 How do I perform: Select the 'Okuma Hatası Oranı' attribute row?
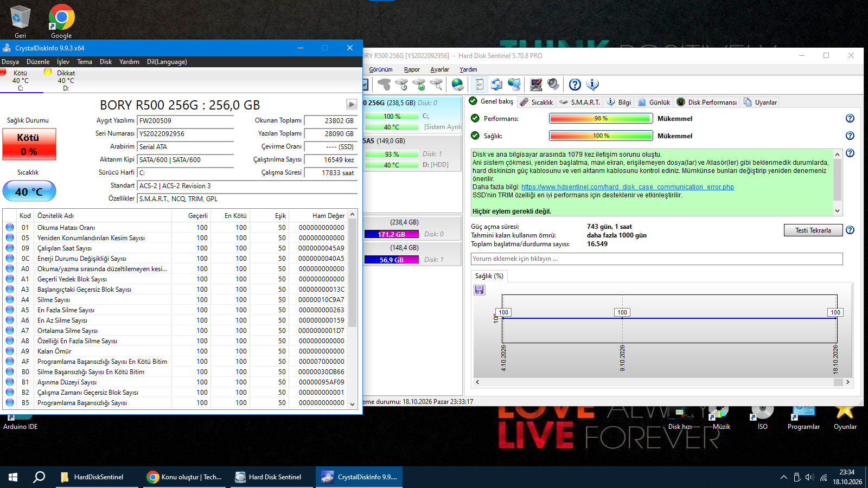(x=175, y=228)
